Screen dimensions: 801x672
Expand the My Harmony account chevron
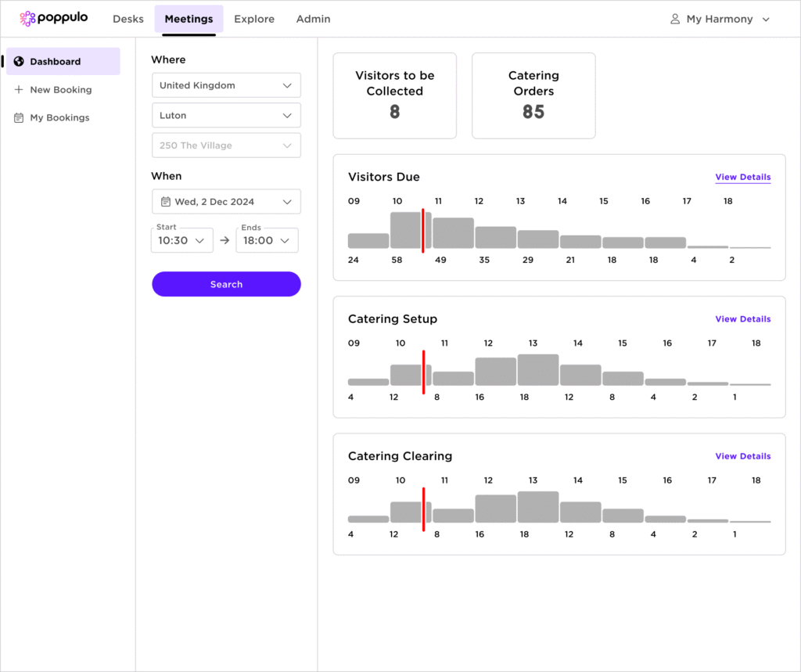pos(766,20)
